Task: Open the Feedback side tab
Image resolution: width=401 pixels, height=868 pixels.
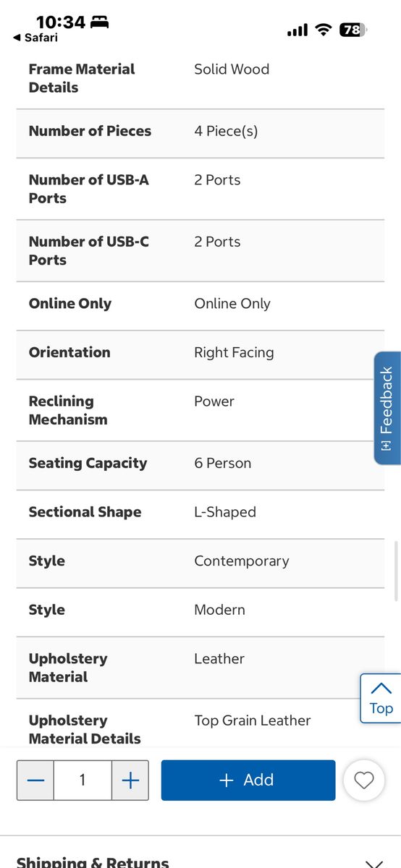Action: tap(387, 408)
